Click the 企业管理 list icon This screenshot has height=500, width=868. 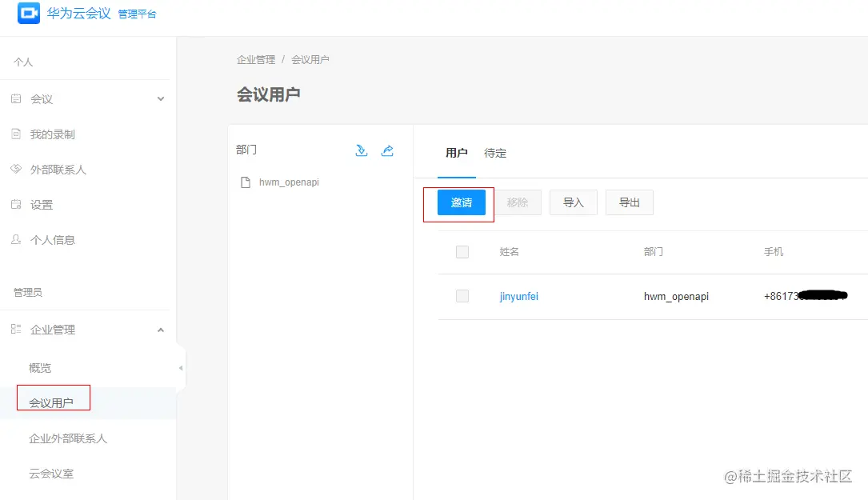[x=16, y=329]
